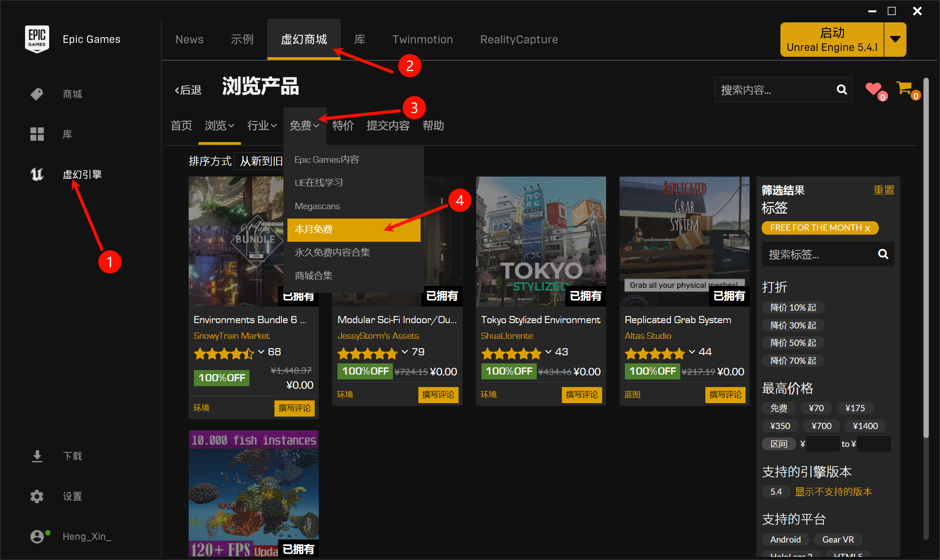Click the 重置 reset filters link
This screenshot has width=940, height=560.
coord(884,190)
